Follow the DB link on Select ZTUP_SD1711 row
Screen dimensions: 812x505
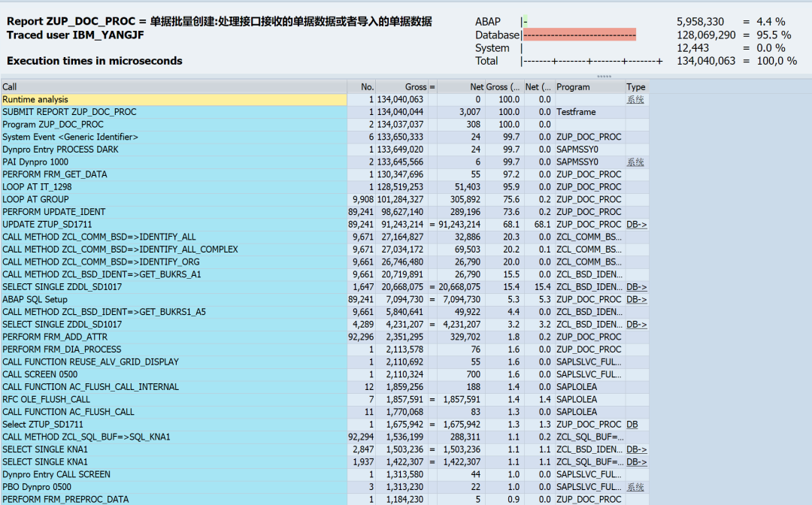click(632, 425)
